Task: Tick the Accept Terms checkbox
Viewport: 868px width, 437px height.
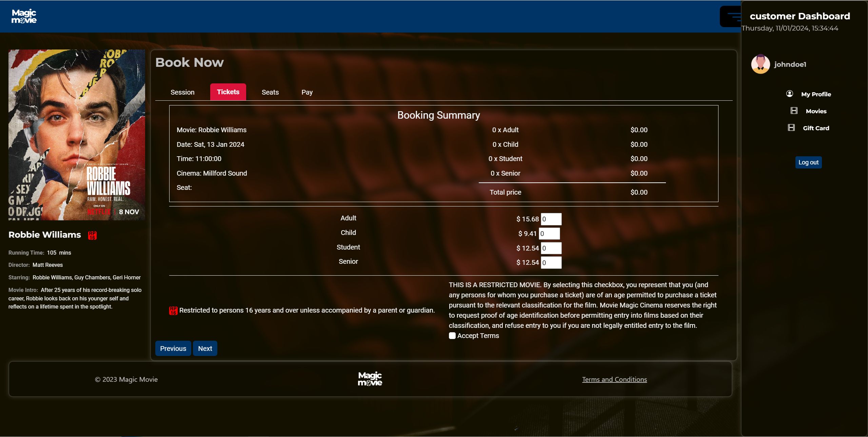Action: (452, 336)
